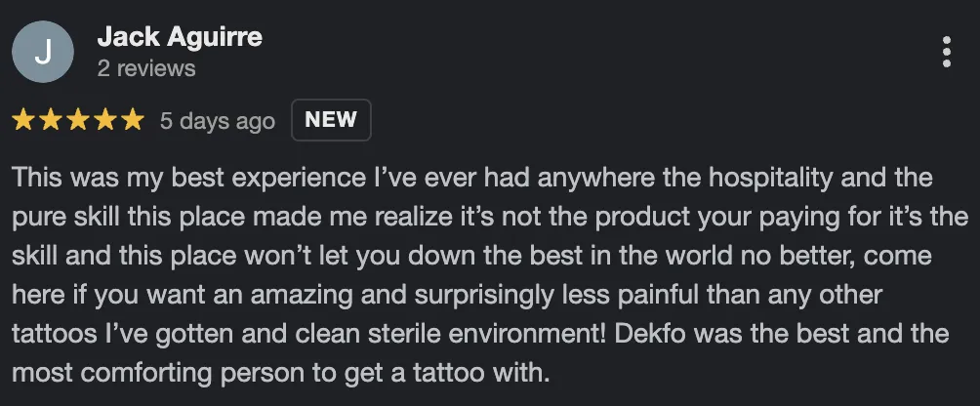980x406 pixels.
Task: Click the fourth yellow rating star
Action: point(105,121)
